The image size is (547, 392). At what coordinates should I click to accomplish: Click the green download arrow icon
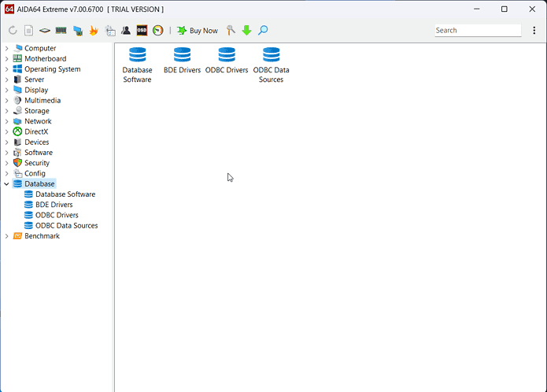(x=246, y=31)
